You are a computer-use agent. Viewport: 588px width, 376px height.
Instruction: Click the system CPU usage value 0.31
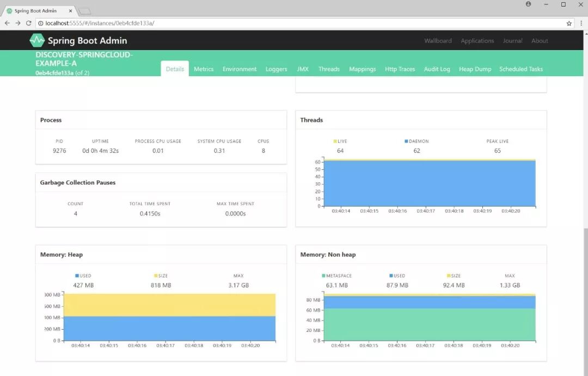[x=219, y=151]
